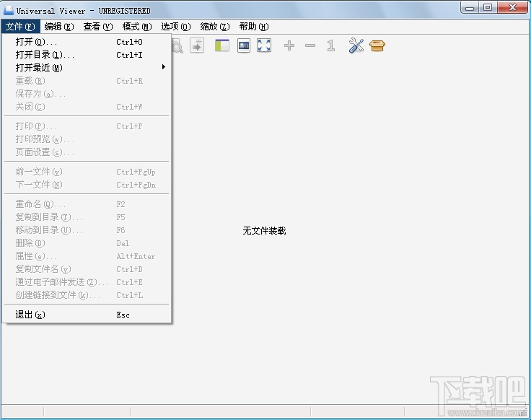Image resolution: width=531 pixels, height=420 pixels.
Task: Maximize the Universal Viewer window
Action: tap(488, 8)
